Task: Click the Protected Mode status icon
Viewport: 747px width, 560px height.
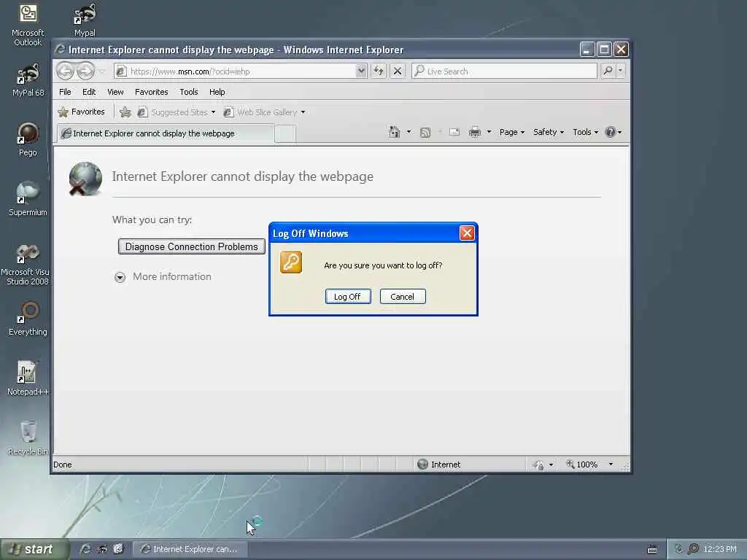Action: (538, 464)
